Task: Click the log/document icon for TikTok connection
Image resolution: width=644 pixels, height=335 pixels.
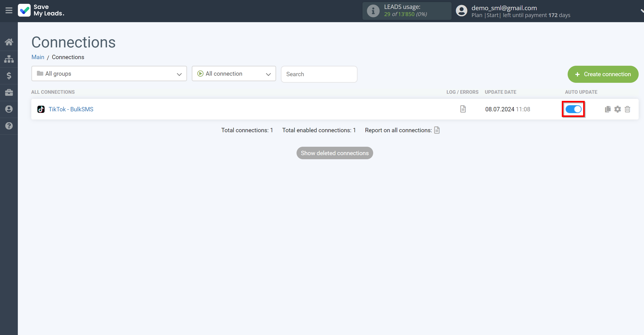Action: pyautogui.click(x=463, y=109)
